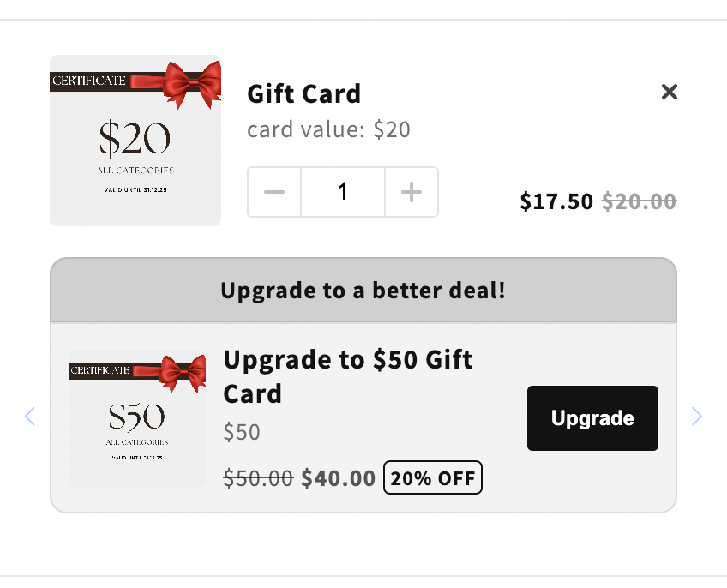Click the red bow on $20 certificate
Viewport: 727px width, 588px height.
(192, 84)
